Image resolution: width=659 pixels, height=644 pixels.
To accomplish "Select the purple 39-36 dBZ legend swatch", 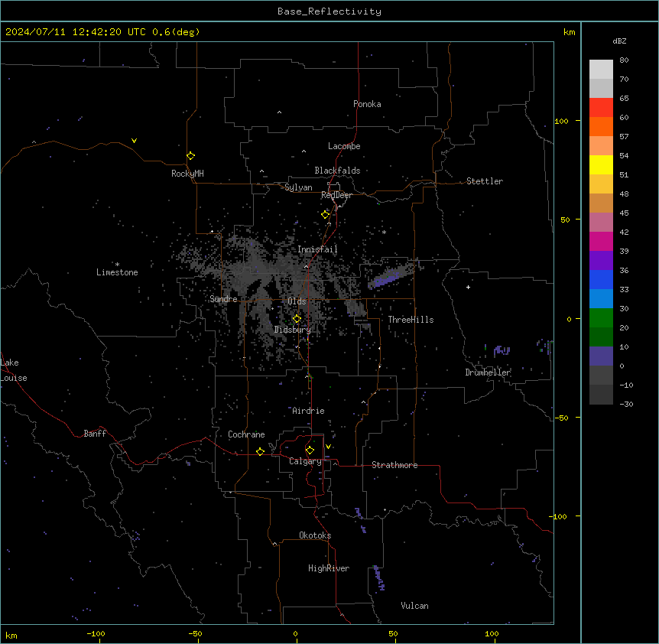I will 601,261.
